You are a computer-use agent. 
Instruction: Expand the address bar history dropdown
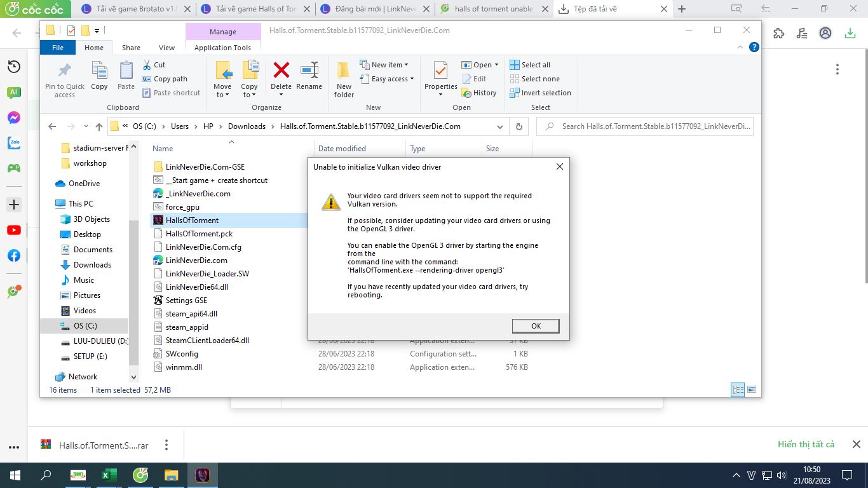[500, 126]
